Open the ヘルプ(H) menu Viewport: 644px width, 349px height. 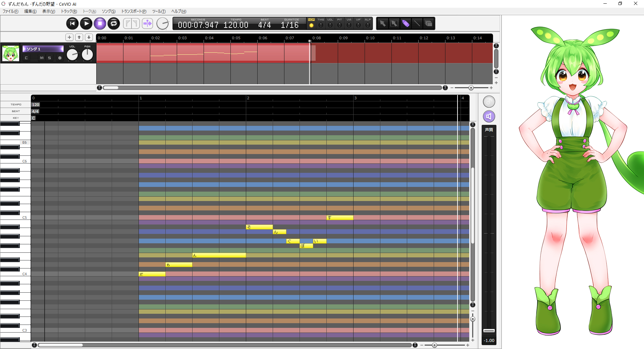coord(179,11)
